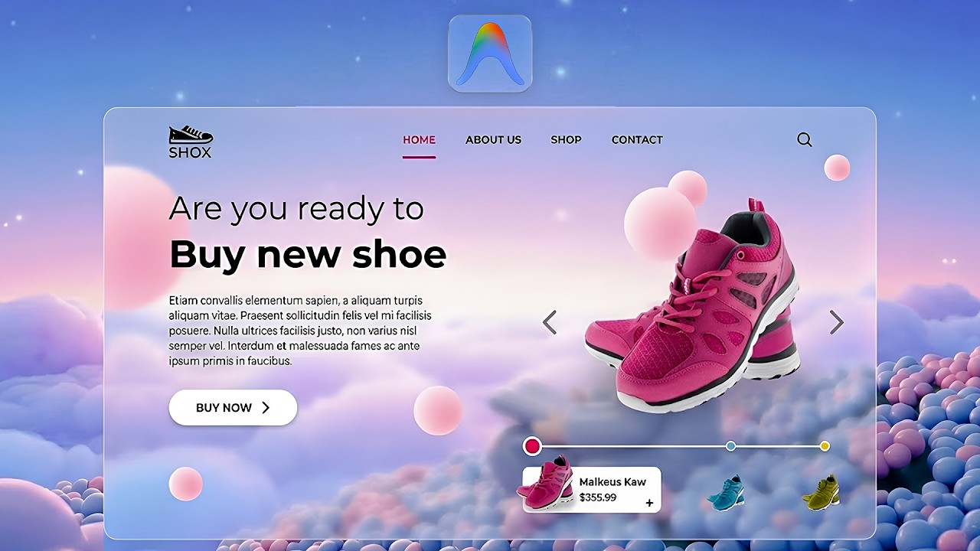Select the red dot on slider
The image size is (980, 551).
point(532,446)
